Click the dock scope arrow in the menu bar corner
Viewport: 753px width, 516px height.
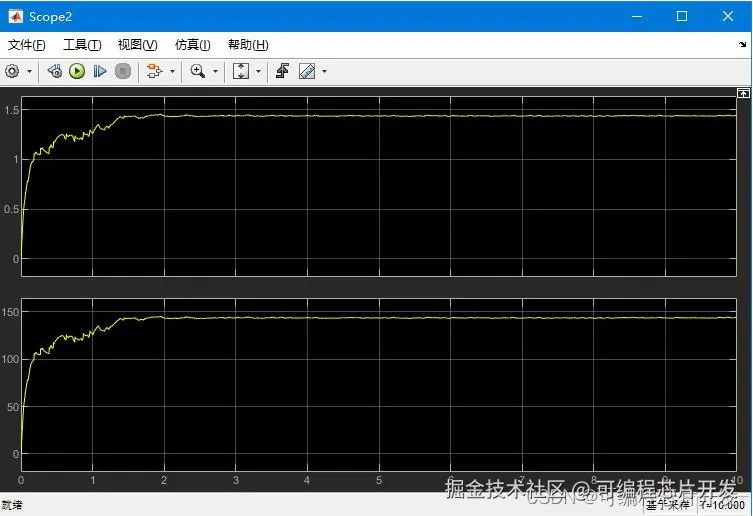coord(742,44)
